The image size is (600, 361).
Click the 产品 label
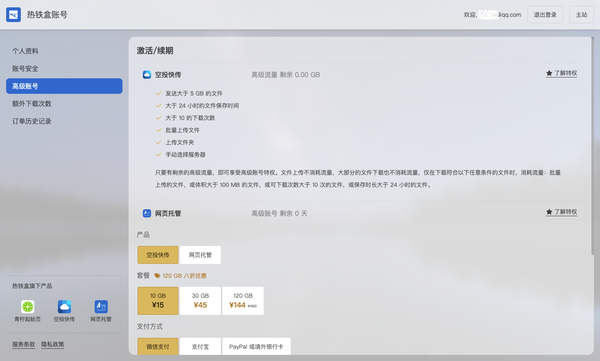click(143, 235)
